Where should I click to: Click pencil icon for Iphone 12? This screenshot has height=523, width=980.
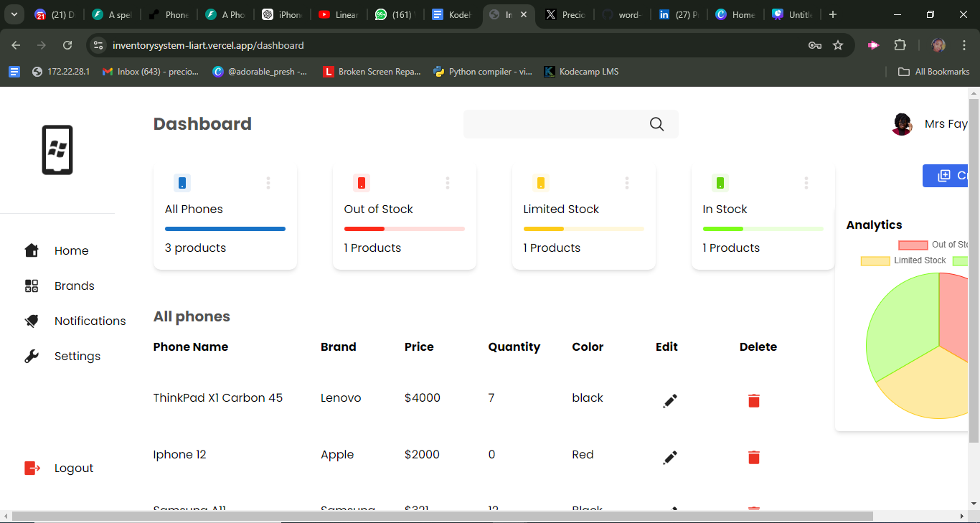pos(670,458)
